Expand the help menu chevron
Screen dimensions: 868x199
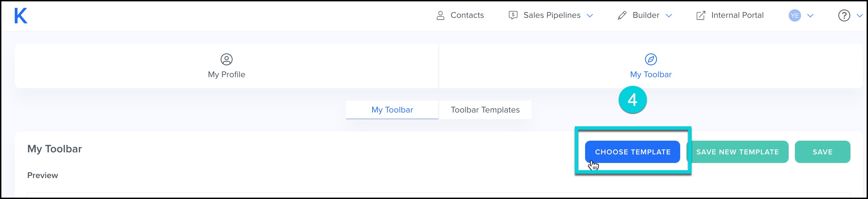[860, 15]
